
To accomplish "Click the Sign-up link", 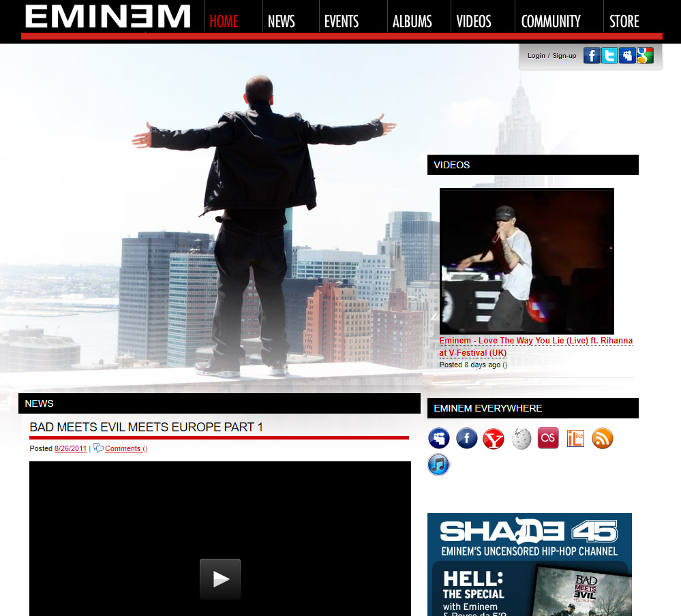I will click(564, 56).
